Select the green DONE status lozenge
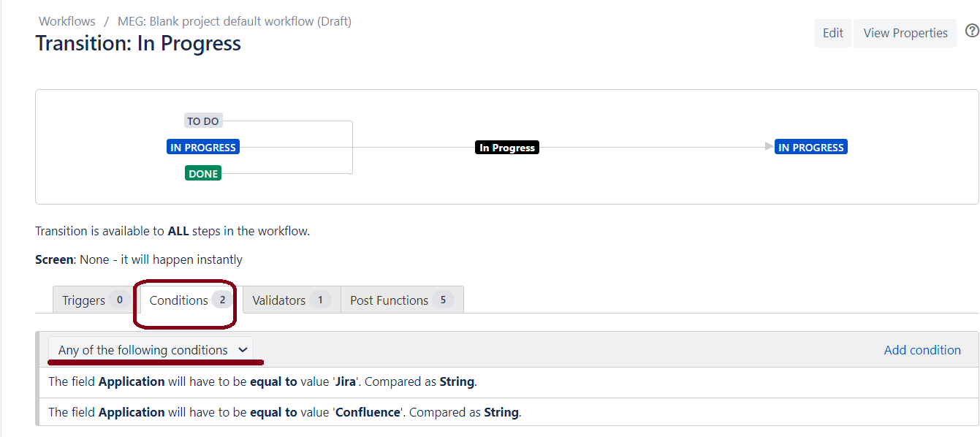980x437 pixels. coord(202,172)
